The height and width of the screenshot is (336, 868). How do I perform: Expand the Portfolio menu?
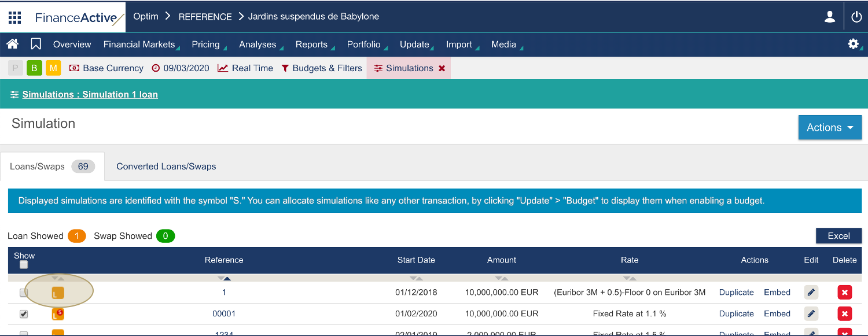point(364,45)
